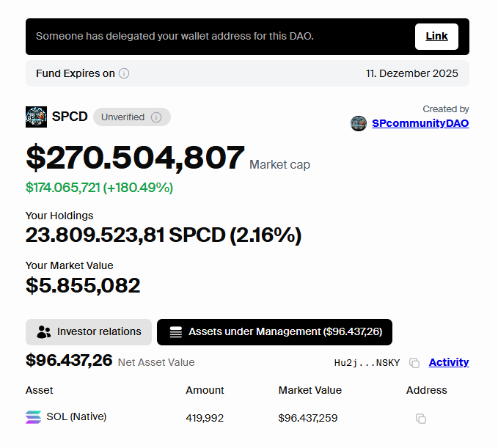Click the $96.437,26 net asset value
The width and height of the screenshot is (498, 448).
click(69, 360)
